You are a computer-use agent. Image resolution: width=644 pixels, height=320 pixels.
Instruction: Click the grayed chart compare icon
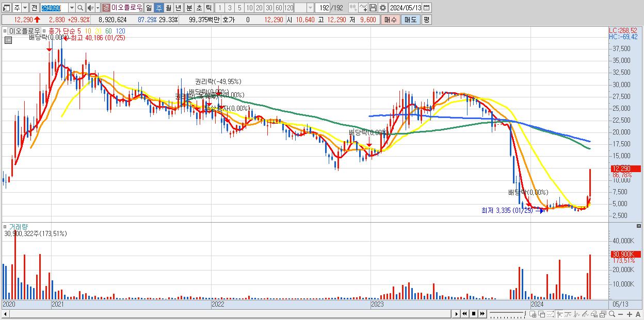point(353,8)
